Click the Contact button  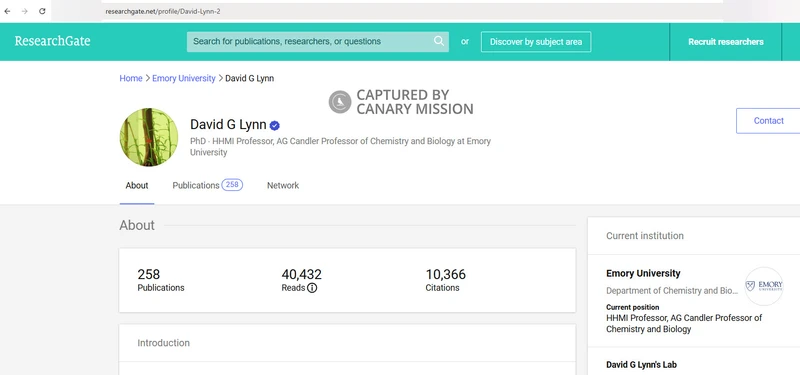point(768,121)
